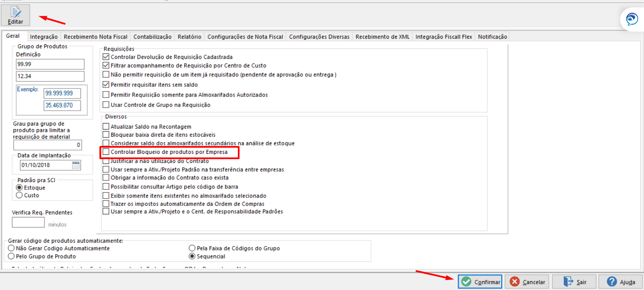The width and height of the screenshot is (644, 290).
Task: Open the Data de Implantação calendar picker
Action: 76,165
